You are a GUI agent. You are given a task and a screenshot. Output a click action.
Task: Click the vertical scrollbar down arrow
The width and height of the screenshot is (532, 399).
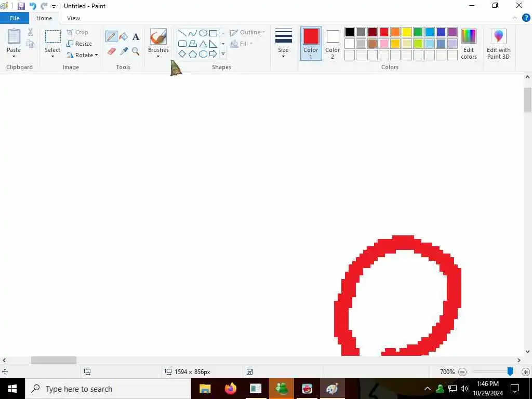click(x=527, y=352)
